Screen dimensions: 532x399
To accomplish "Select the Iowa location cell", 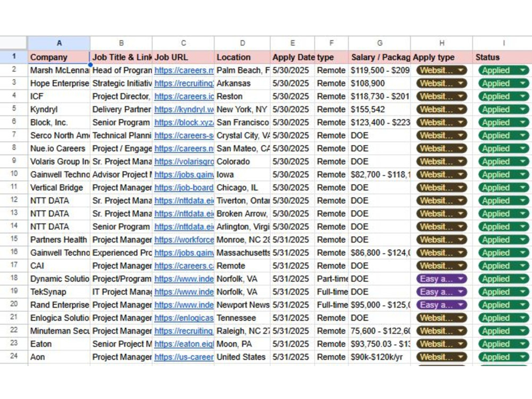I will click(242, 174).
